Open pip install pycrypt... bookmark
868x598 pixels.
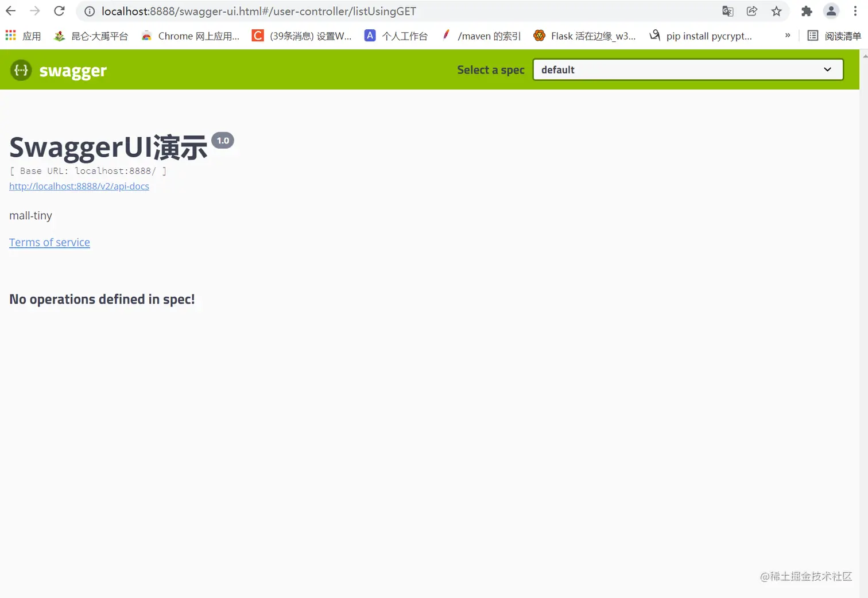700,36
